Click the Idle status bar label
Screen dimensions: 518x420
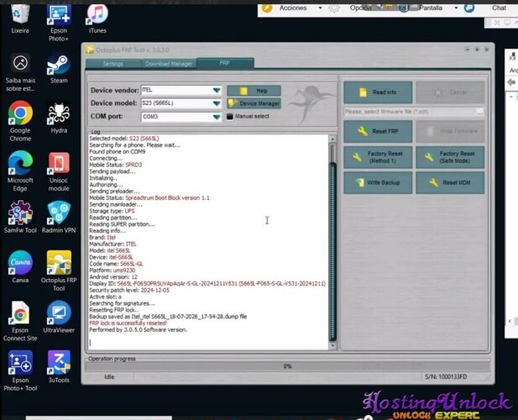tap(109, 377)
